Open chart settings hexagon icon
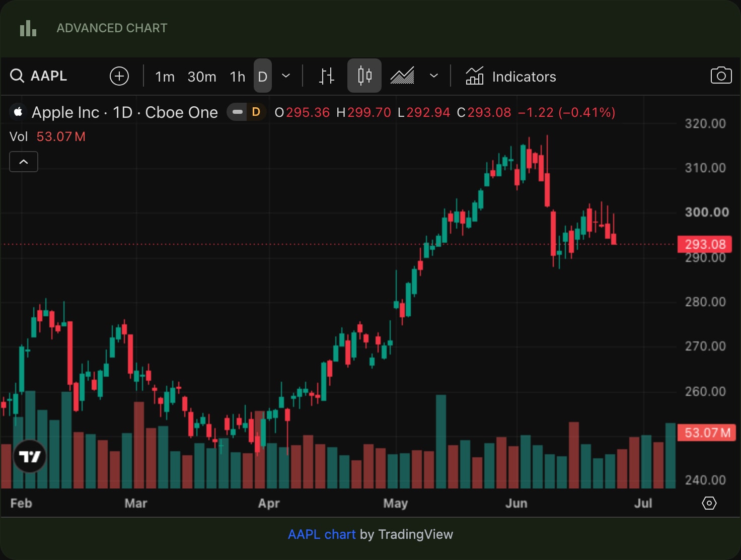Screen dimensions: 741x560 tap(709, 503)
